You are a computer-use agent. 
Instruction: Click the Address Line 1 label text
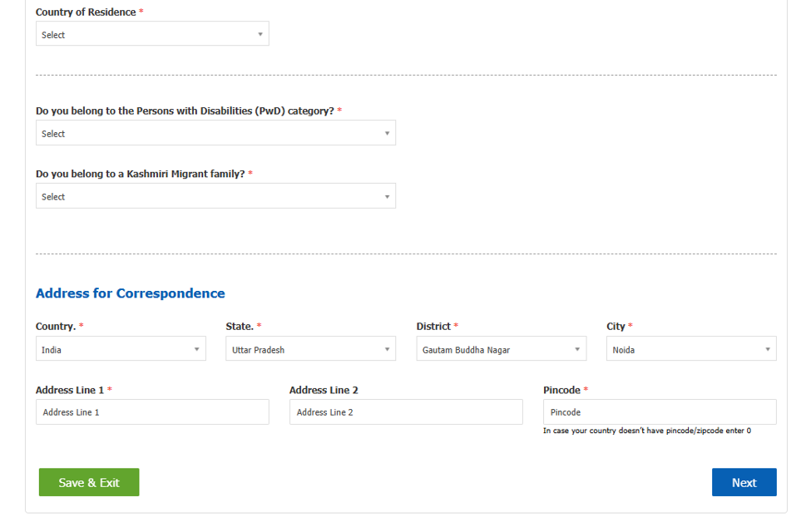click(70, 390)
